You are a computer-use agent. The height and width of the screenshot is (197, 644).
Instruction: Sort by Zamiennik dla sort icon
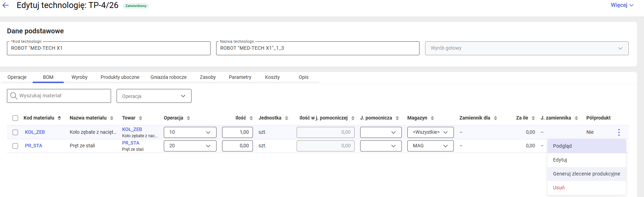point(495,118)
